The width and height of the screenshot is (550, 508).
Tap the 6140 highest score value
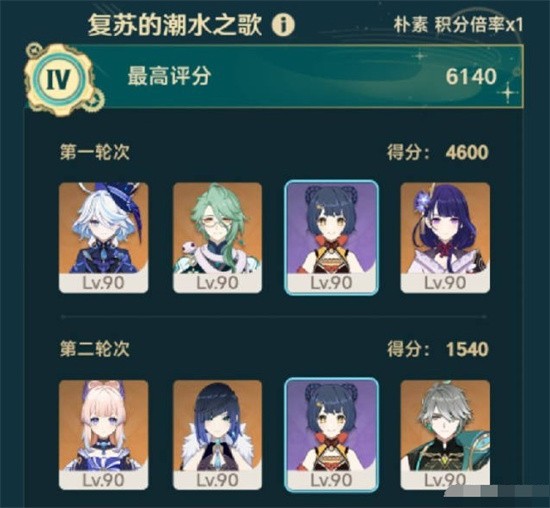[x=471, y=76]
